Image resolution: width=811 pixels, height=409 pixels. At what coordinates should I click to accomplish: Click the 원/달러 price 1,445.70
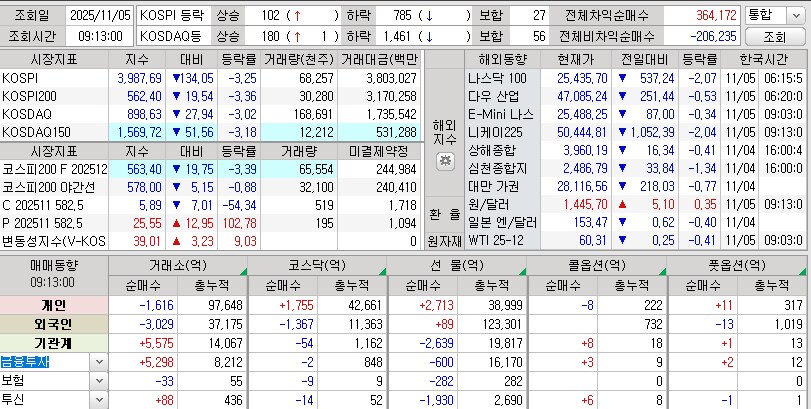585,205
